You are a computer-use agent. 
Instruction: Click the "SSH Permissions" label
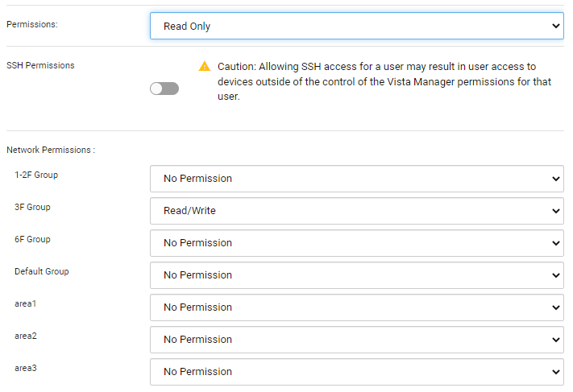click(40, 65)
